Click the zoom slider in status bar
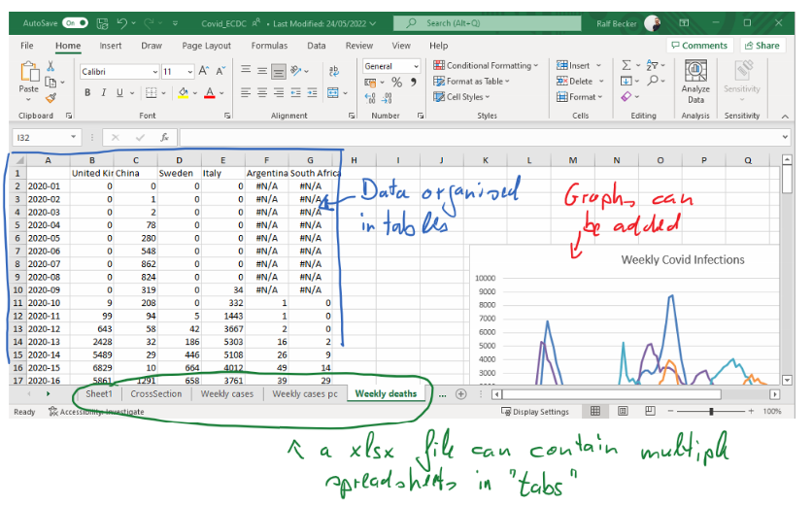 pos(711,412)
